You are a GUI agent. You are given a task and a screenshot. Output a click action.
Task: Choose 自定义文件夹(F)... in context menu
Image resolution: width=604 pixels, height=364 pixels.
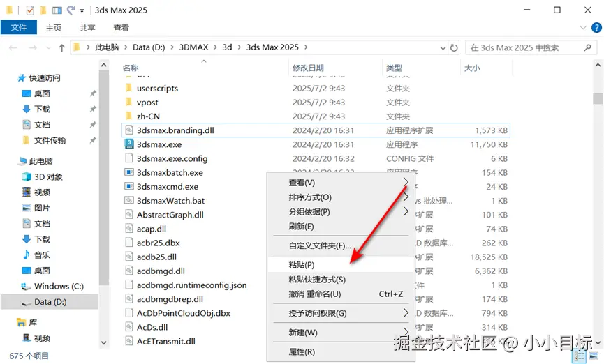point(341,245)
